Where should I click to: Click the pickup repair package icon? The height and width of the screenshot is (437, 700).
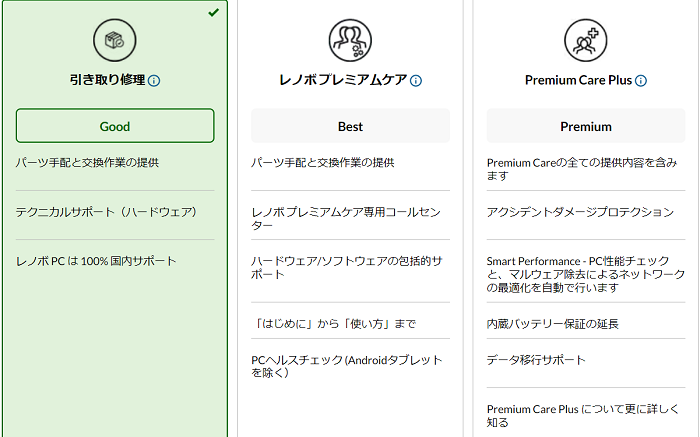tap(115, 40)
